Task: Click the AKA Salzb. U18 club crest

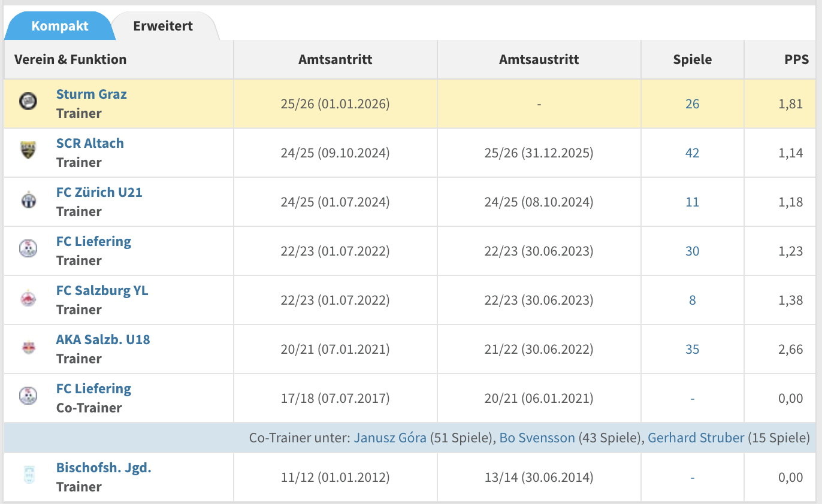Action: pyautogui.click(x=28, y=347)
